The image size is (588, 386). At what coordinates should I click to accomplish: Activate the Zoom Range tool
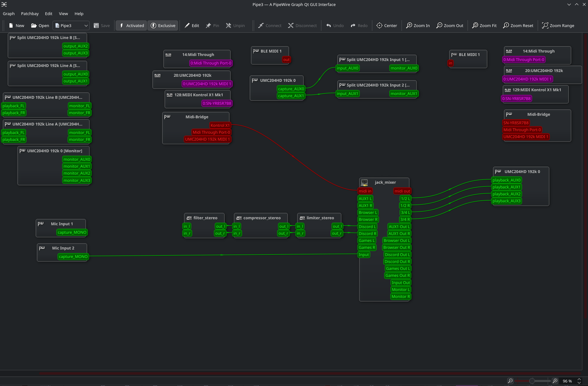(558, 25)
